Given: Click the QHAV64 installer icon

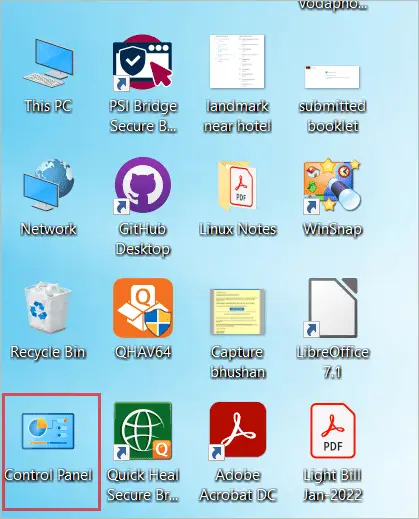Looking at the screenshot, I should (x=143, y=308).
